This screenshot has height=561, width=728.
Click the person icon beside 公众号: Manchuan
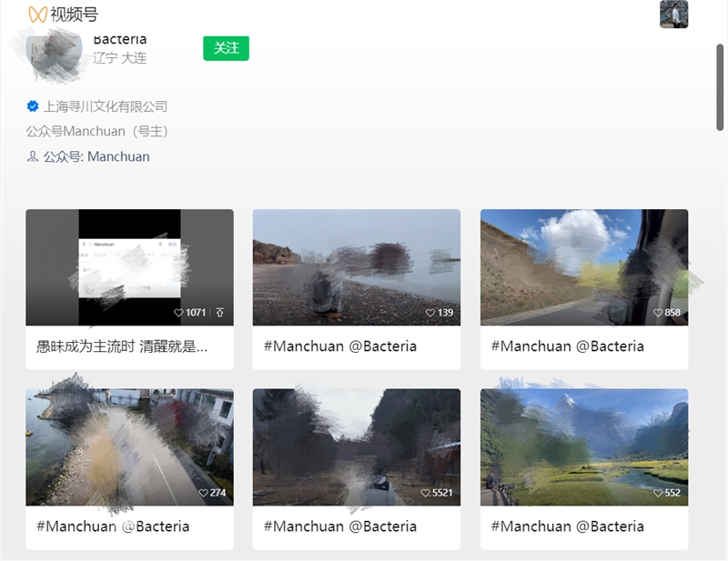point(33,156)
